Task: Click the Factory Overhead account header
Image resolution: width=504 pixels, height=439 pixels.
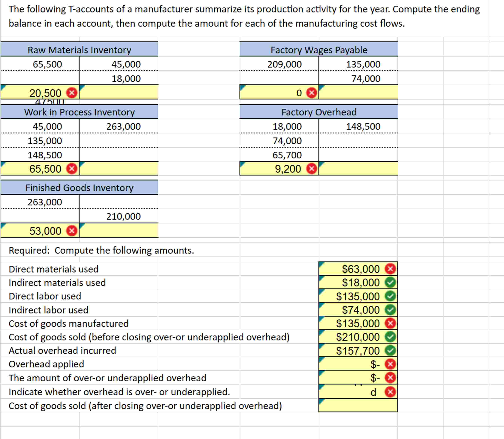Action: click(319, 112)
